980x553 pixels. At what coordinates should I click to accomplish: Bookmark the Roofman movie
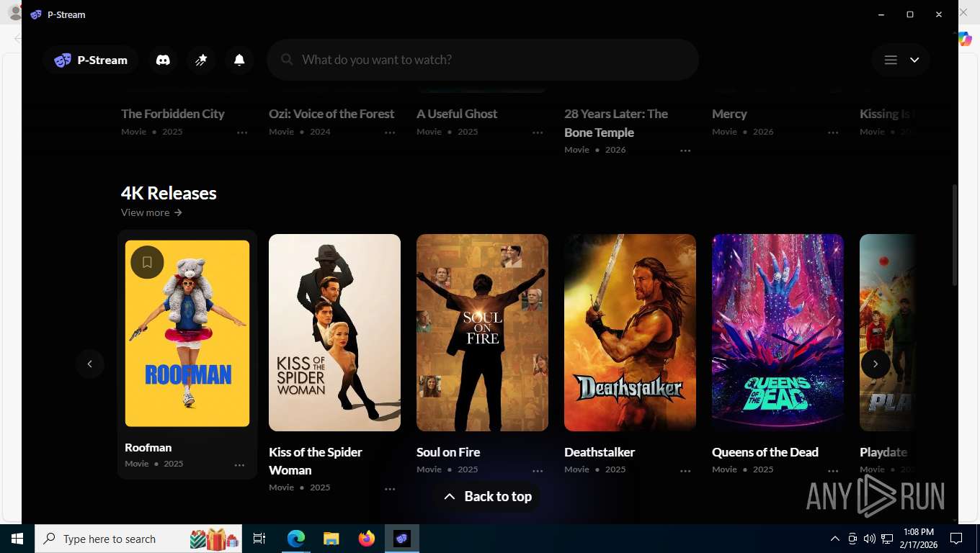click(147, 262)
